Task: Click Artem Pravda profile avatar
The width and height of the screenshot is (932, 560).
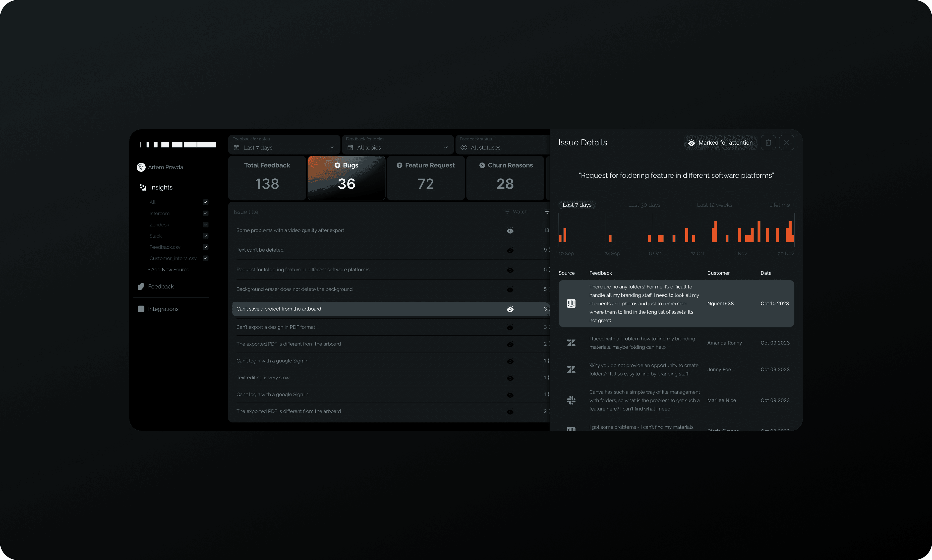Action: pos(141,167)
